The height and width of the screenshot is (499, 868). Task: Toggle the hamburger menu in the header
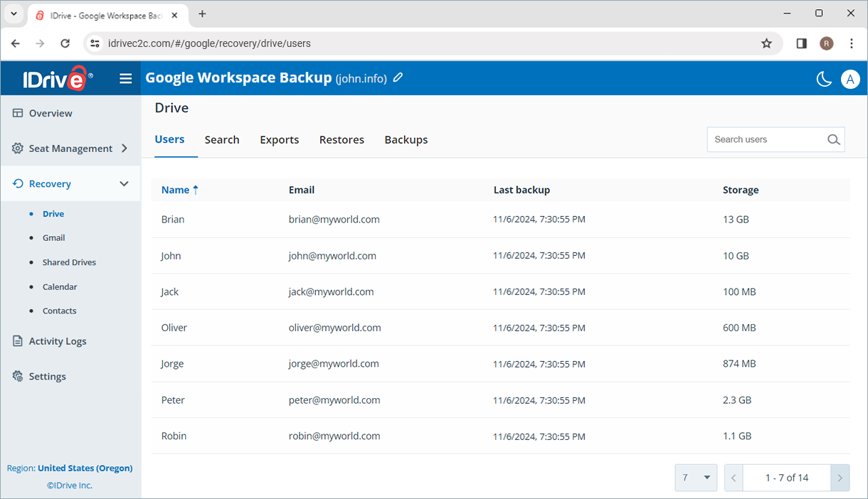point(125,78)
